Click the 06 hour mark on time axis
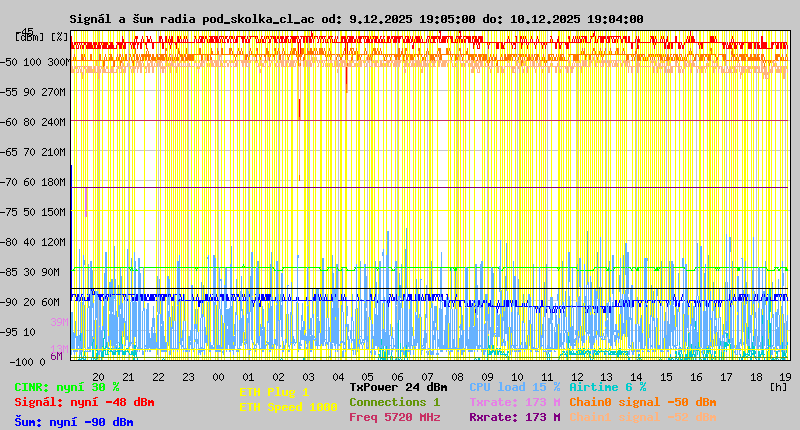Image resolution: width=800 pixels, height=430 pixels. [x=398, y=376]
